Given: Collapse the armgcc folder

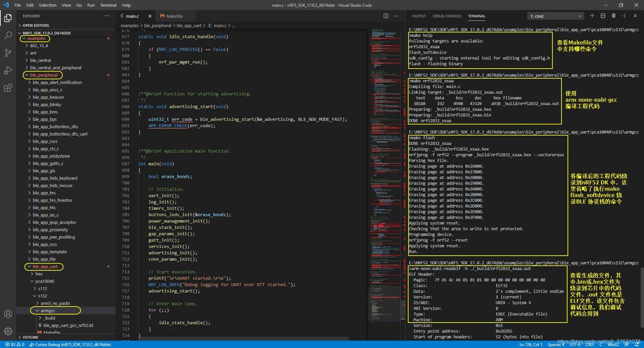Looking at the screenshot, I should (66, 311).
